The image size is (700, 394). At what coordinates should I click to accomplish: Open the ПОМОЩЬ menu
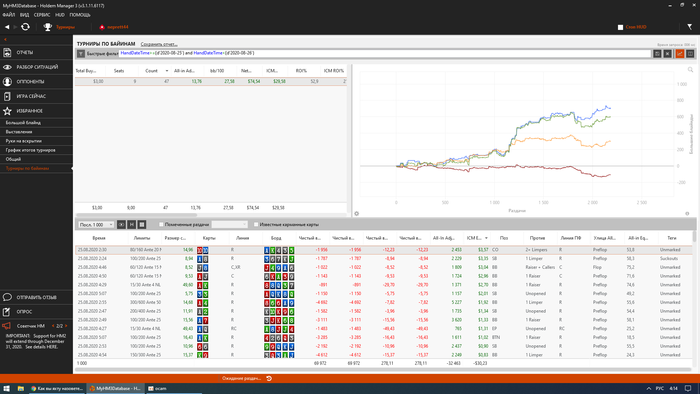pos(80,15)
